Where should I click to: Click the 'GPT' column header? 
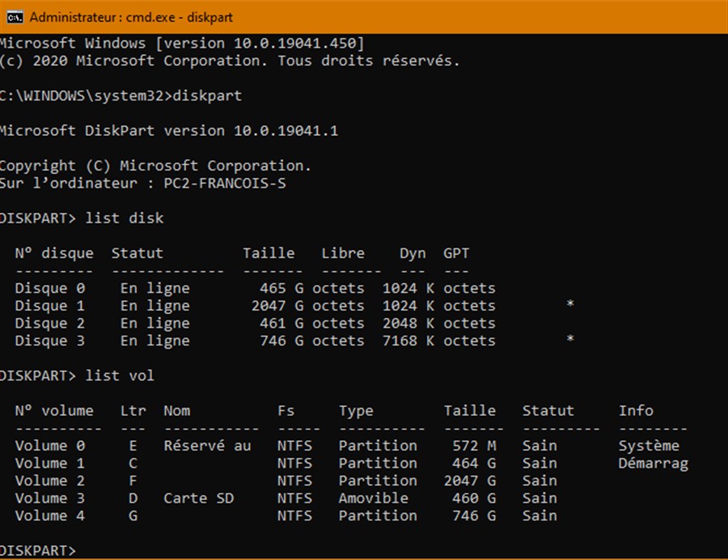456,253
